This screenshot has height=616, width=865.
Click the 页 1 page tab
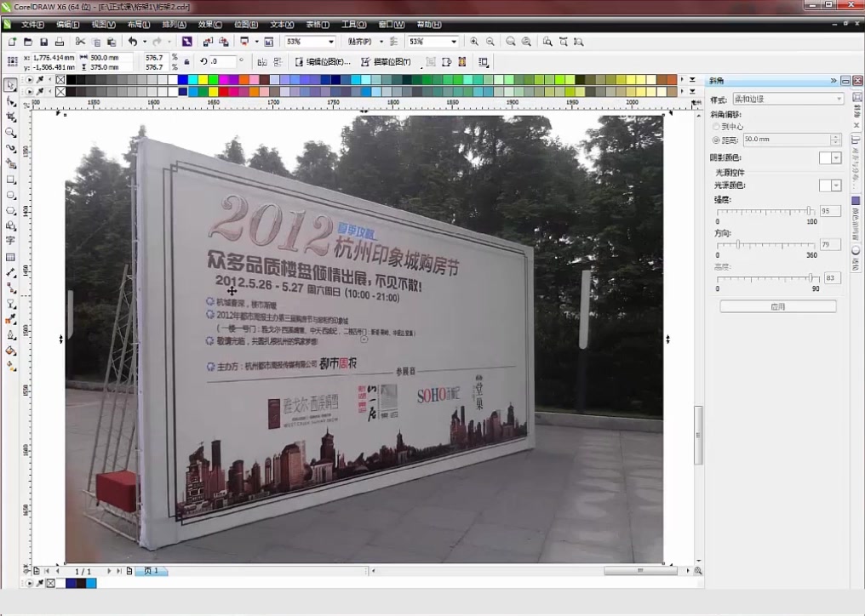[x=151, y=571]
